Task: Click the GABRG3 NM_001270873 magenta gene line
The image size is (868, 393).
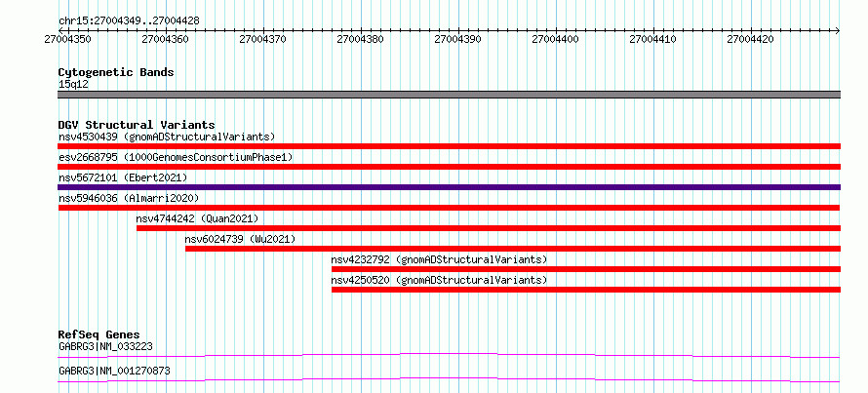Action: 449,379
